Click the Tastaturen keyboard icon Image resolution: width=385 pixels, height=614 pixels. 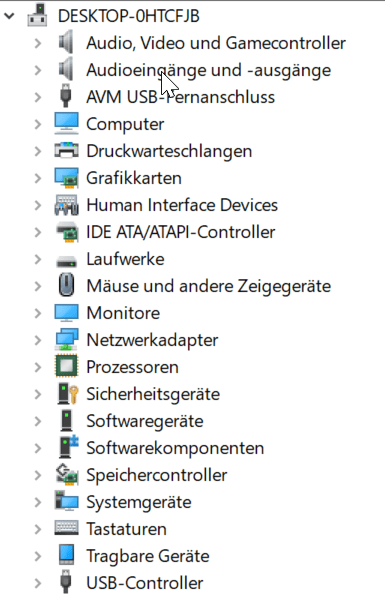click(66, 529)
